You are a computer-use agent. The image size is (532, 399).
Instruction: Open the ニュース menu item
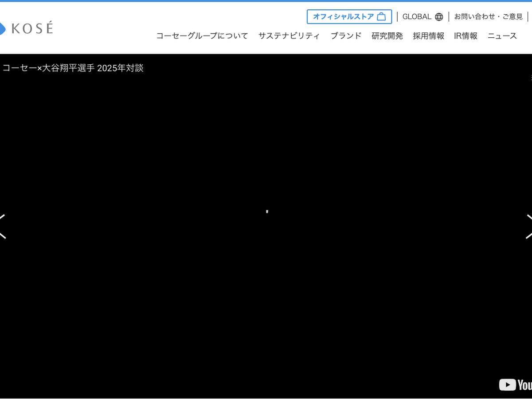(502, 36)
